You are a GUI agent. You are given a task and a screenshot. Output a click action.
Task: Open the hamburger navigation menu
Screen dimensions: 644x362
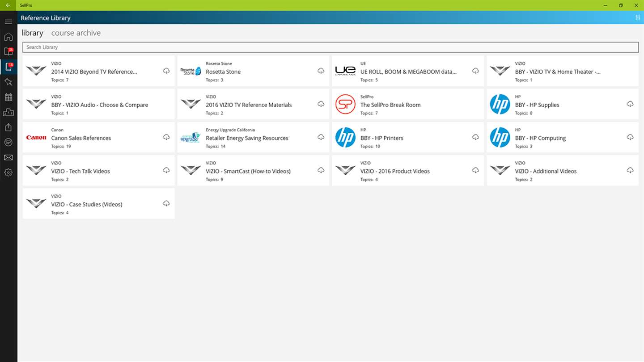pyautogui.click(x=8, y=21)
